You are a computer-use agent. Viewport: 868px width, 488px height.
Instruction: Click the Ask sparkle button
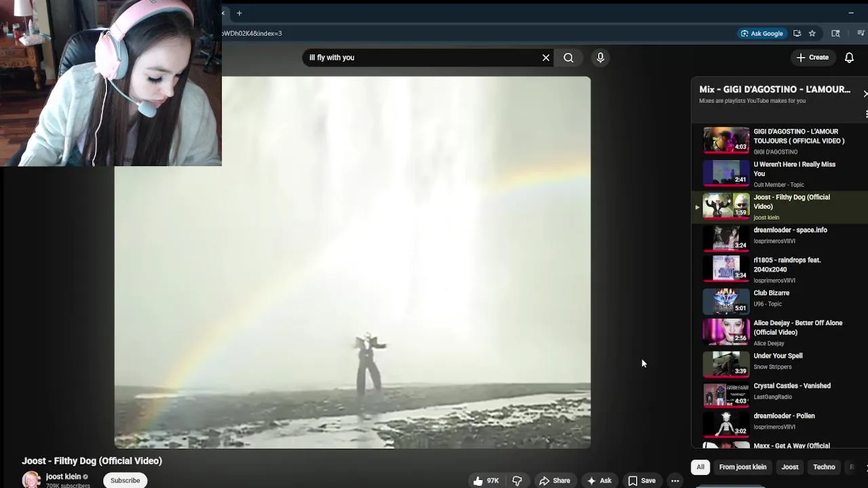(x=599, y=481)
